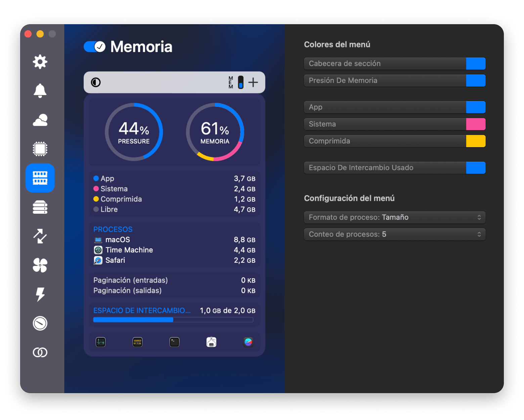Image resolution: width=524 pixels, height=420 pixels.
Task: Open the Battery lightning bolt section
Action: pos(40,294)
